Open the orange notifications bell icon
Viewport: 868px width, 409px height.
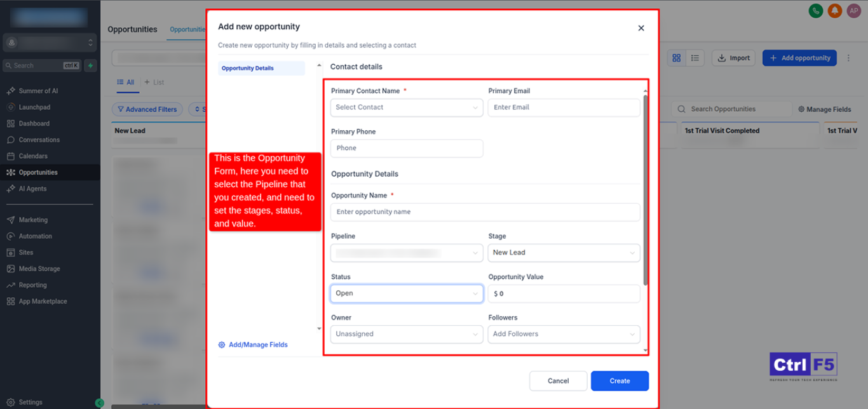pos(834,11)
